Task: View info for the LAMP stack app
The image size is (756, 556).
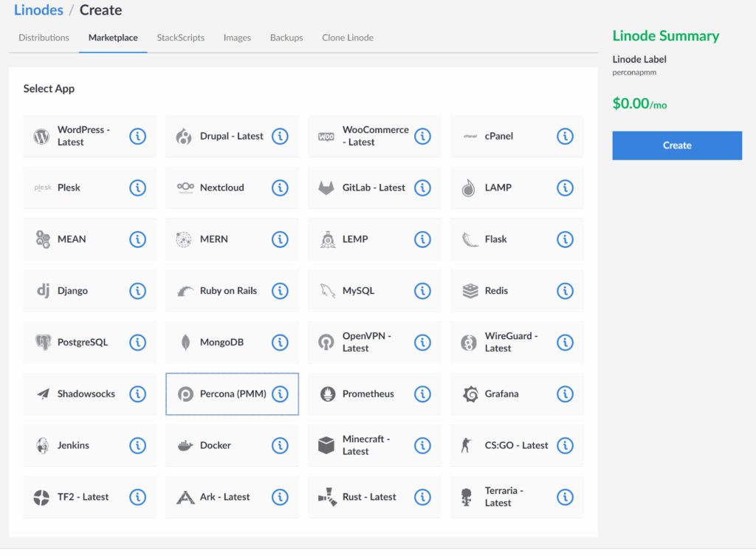Action: coord(565,188)
